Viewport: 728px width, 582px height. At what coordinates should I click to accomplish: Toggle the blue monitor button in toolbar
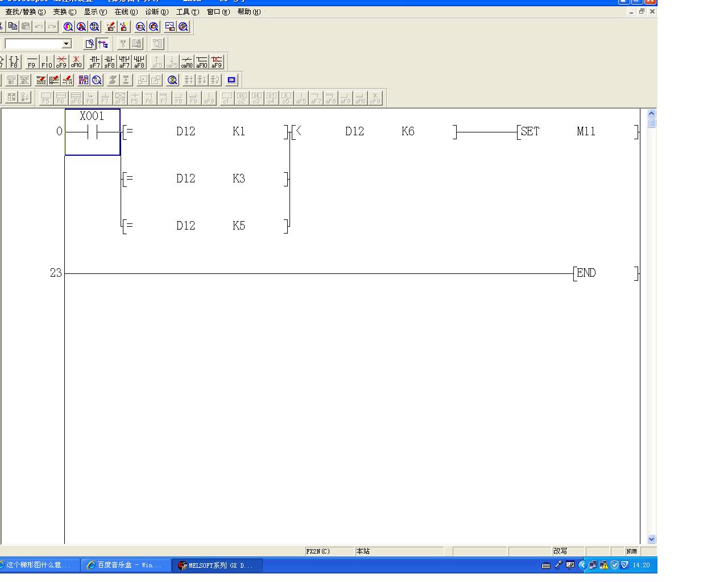click(x=231, y=80)
